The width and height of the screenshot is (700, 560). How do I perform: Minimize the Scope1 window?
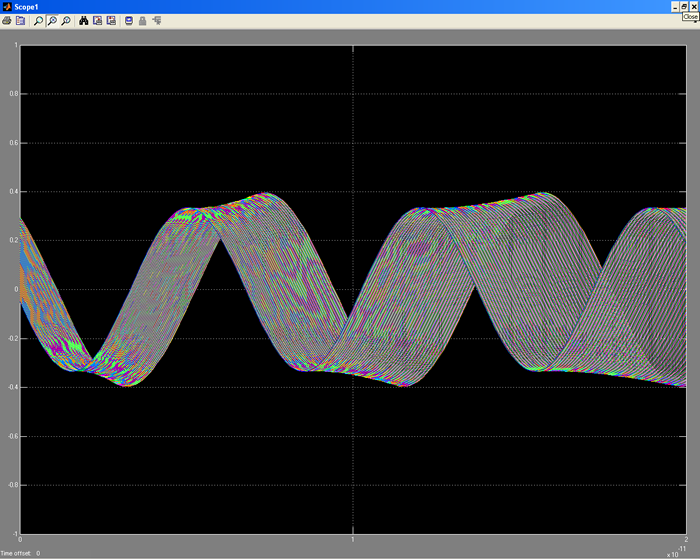point(675,6)
